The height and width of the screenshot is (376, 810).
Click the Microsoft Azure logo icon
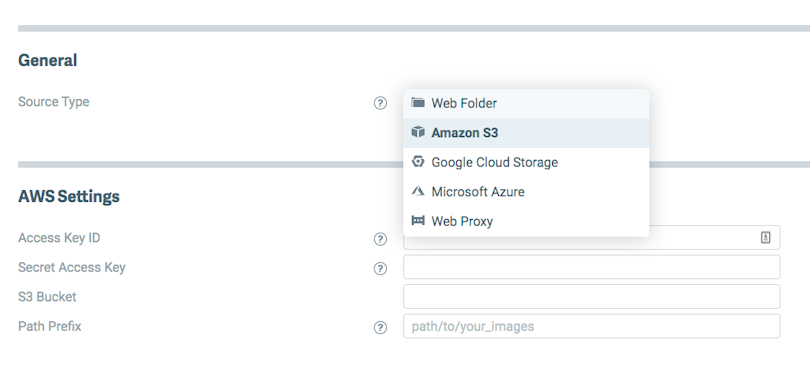coord(417,191)
